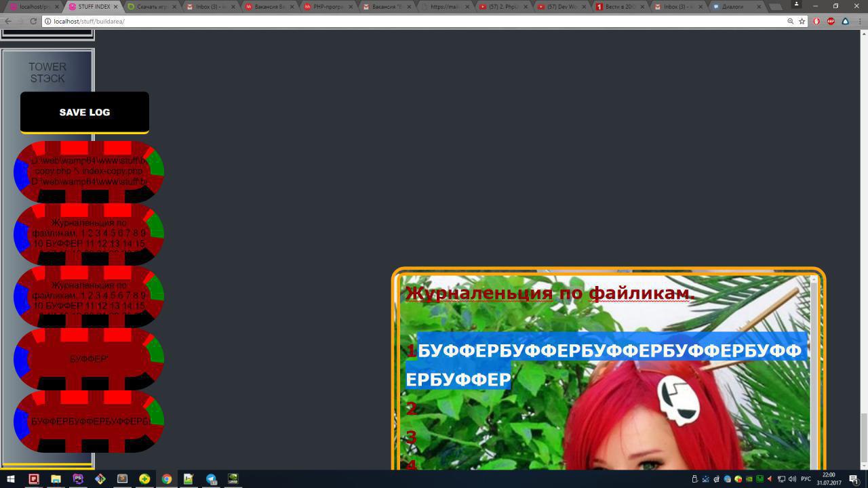Click line number 2 in the editor

411,408
